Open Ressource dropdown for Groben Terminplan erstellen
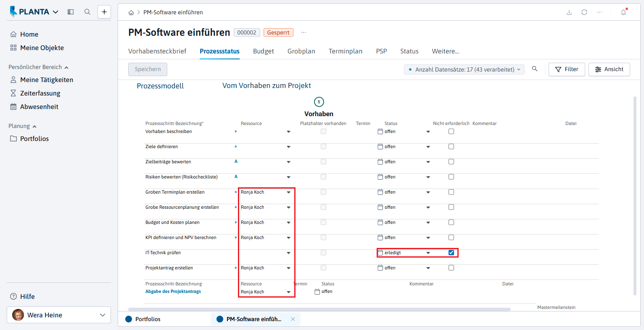The image size is (644, 330). pos(288,192)
